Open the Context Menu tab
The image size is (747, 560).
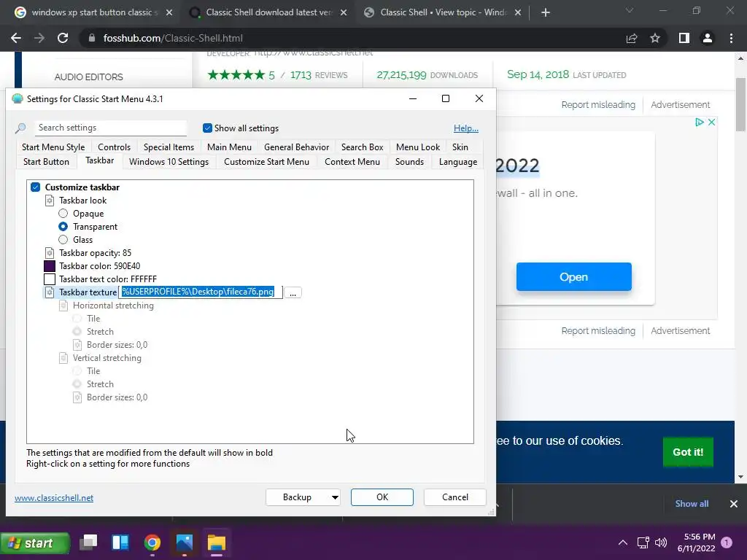[352, 162]
